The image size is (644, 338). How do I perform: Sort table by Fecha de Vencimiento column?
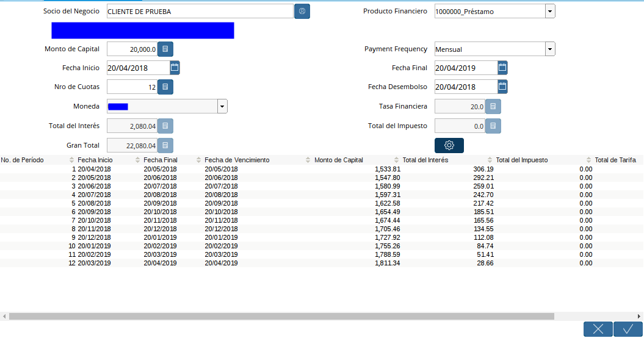click(x=237, y=160)
